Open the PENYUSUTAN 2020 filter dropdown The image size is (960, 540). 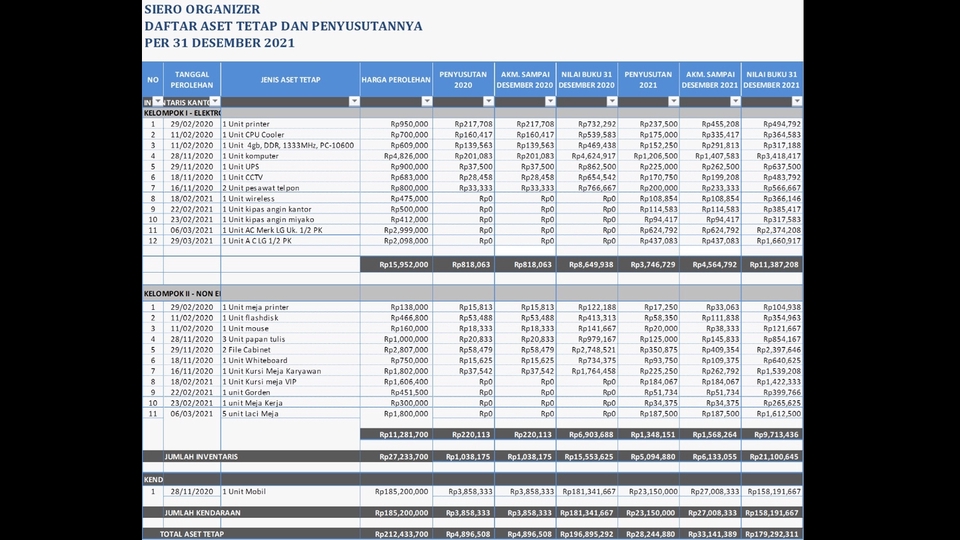[x=488, y=102]
